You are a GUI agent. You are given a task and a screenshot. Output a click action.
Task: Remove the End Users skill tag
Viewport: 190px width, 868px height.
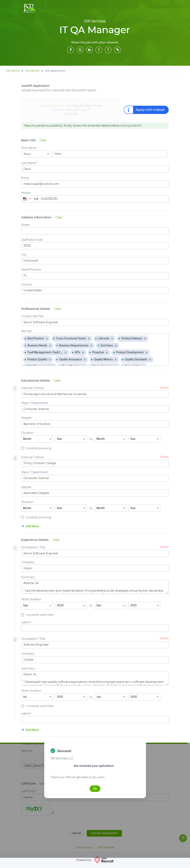[x=116, y=346]
